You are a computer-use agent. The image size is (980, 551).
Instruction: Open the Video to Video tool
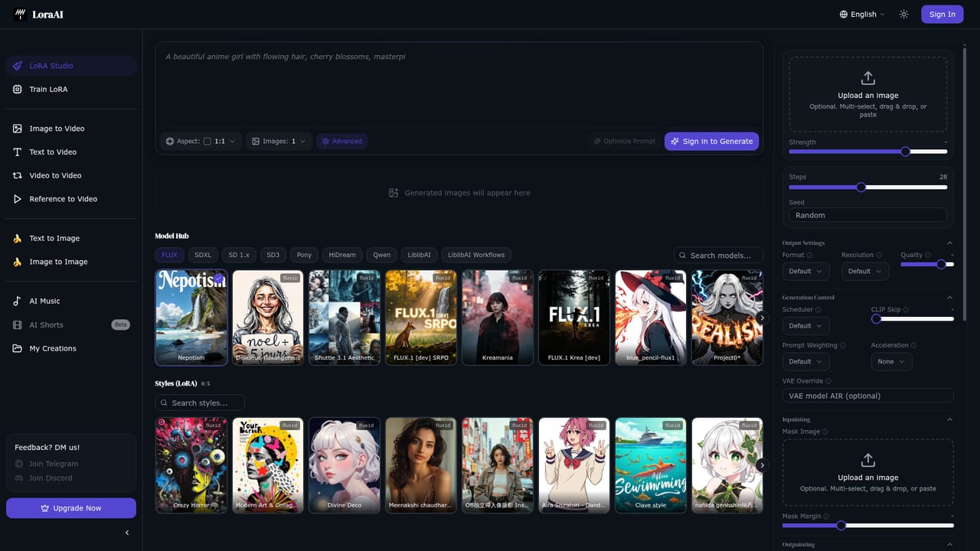point(71,175)
